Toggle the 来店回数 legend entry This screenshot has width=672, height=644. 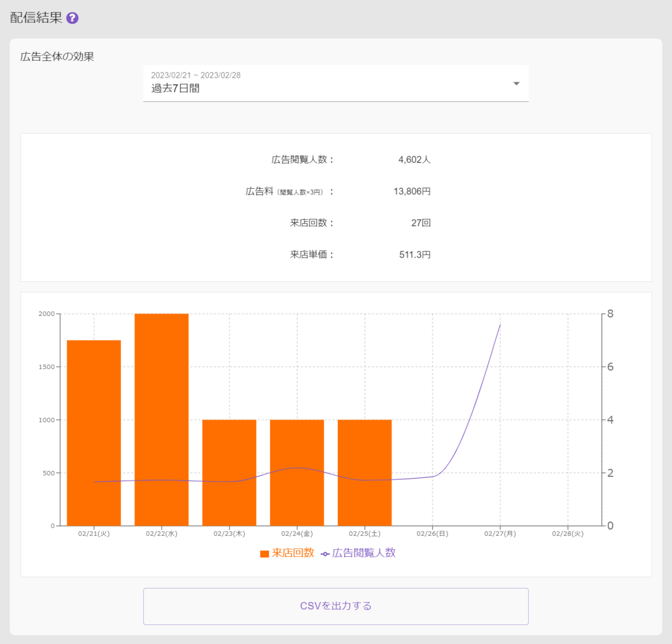287,553
